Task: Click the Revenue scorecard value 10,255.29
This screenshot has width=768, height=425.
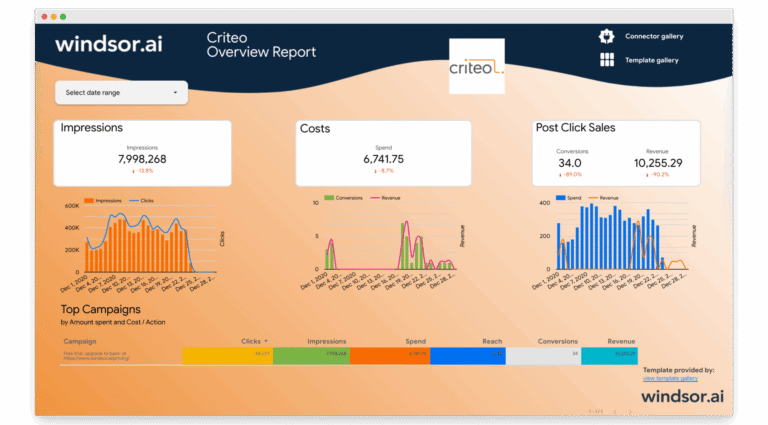Action: point(658,163)
